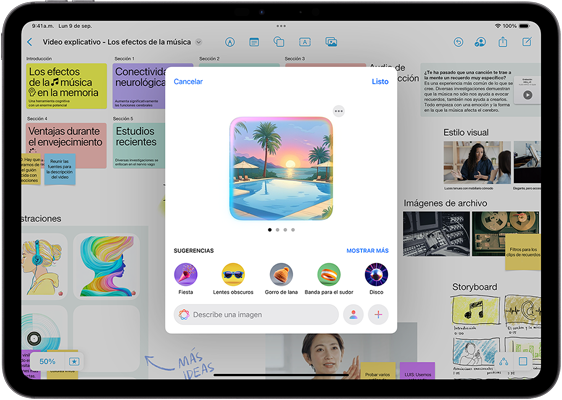Open the collaboration people icon
Screen dimensions: 562x400
[x=480, y=42]
